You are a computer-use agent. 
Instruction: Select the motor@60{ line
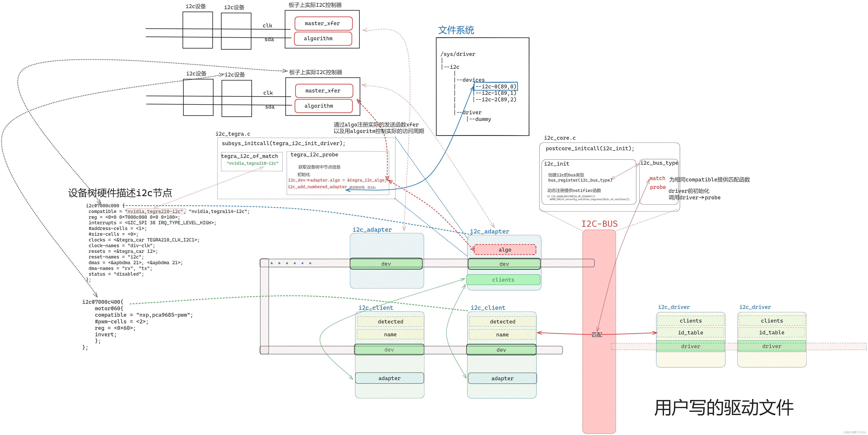pyautogui.click(x=109, y=308)
